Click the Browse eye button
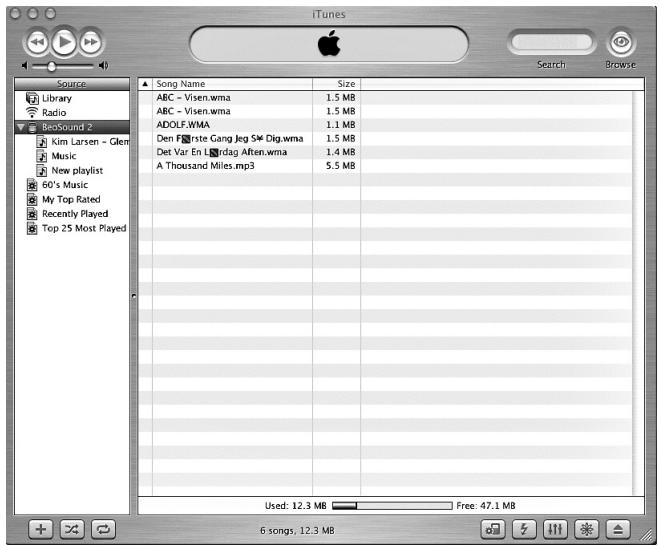This screenshot has height=546, width=660. click(x=621, y=42)
